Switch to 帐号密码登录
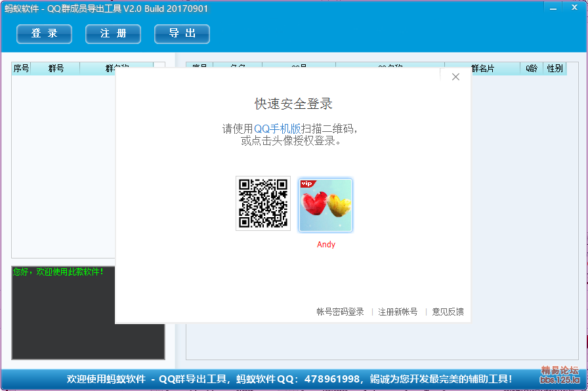Screen dimensions: 588x391 (340, 312)
